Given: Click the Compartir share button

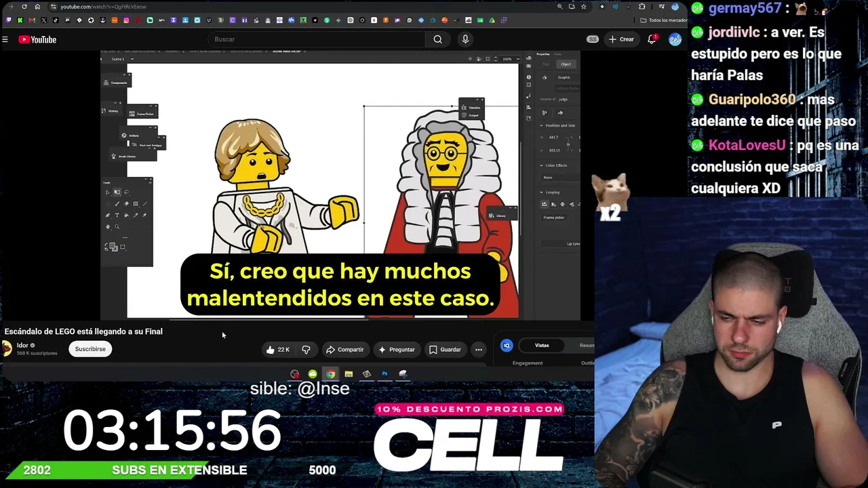Looking at the screenshot, I should (x=344, y=350).
